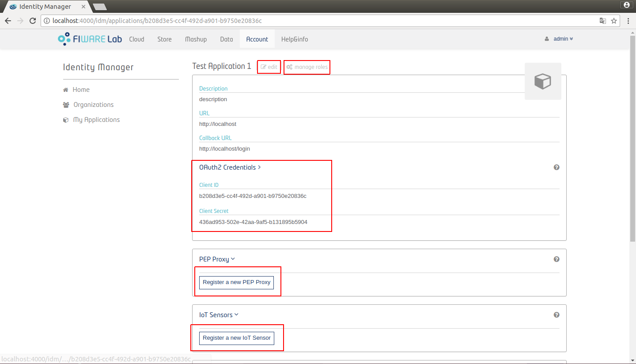Click the FIWARE Lab logo
The image size is (636, 364).
[90, 39]
